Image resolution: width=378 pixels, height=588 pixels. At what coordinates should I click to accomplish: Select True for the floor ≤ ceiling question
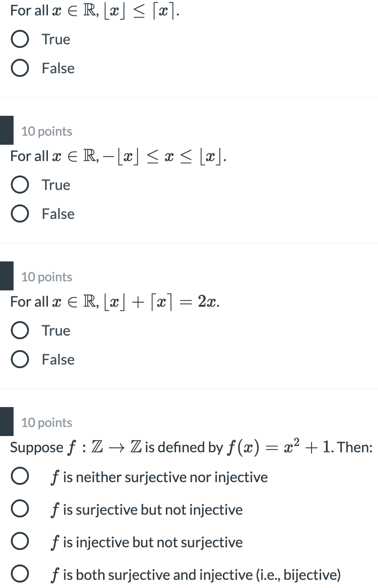(x=20, y=39)
